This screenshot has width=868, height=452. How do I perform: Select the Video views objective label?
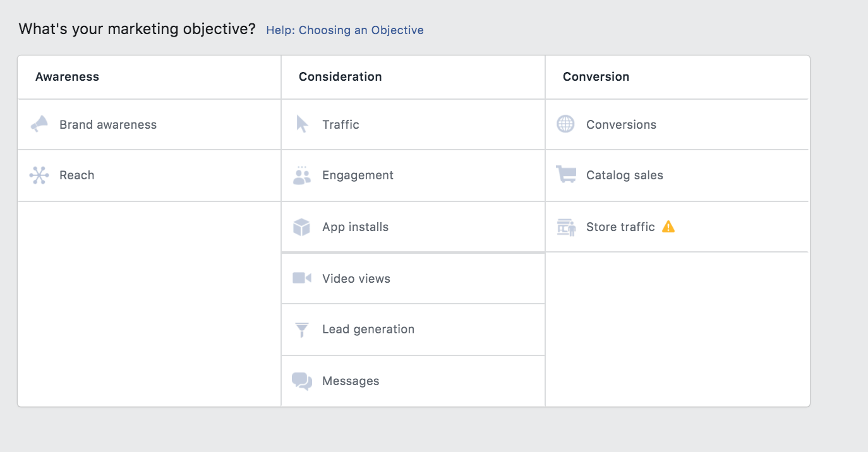tap(356, 279)
